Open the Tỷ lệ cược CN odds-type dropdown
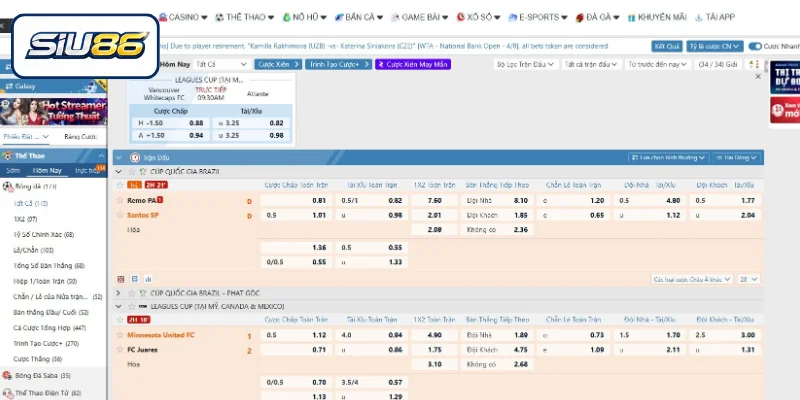Screen dimensions: 800x400 pos(714,46)
